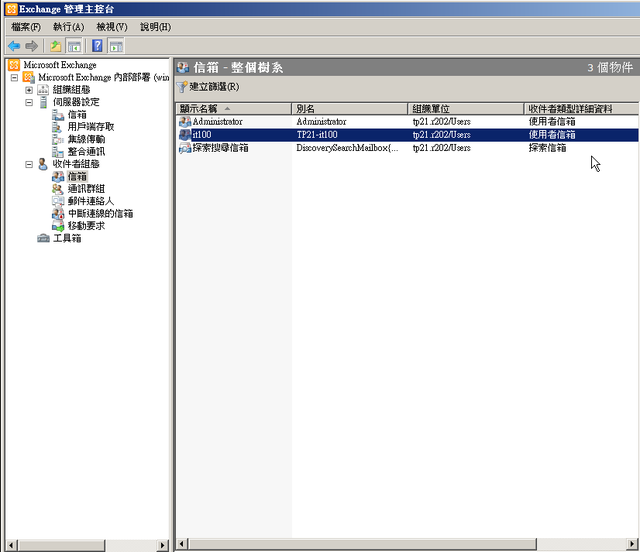Image resolution: width=640 pixels, height=552 pixels.
Task: Click the 組織組態 node icon
Action: (x=43, y=89)
